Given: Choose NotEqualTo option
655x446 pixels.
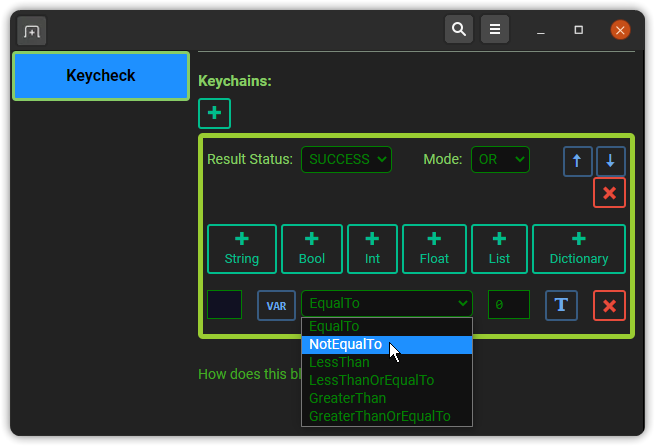Looking at the screenshot, I should (387, 345).
